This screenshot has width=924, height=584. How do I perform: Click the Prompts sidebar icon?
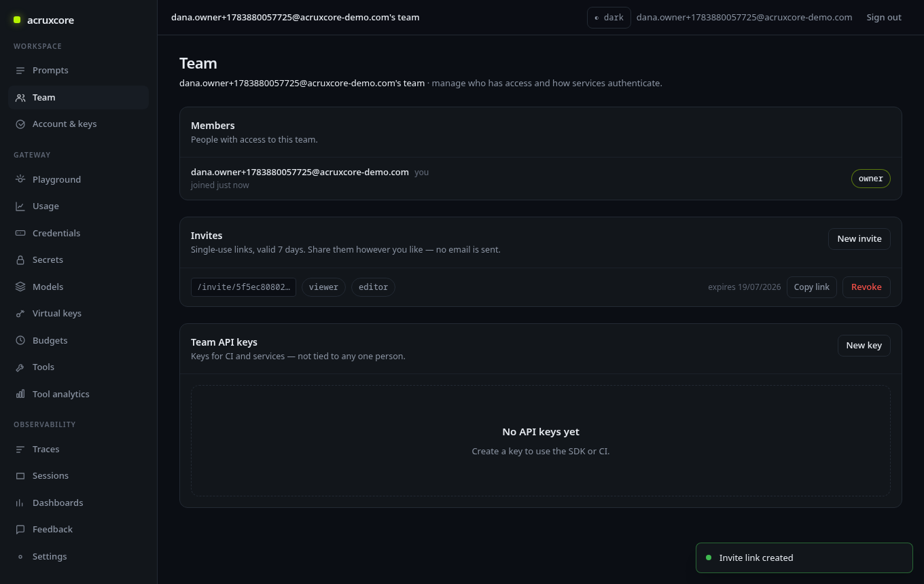[x=20, y=71]
